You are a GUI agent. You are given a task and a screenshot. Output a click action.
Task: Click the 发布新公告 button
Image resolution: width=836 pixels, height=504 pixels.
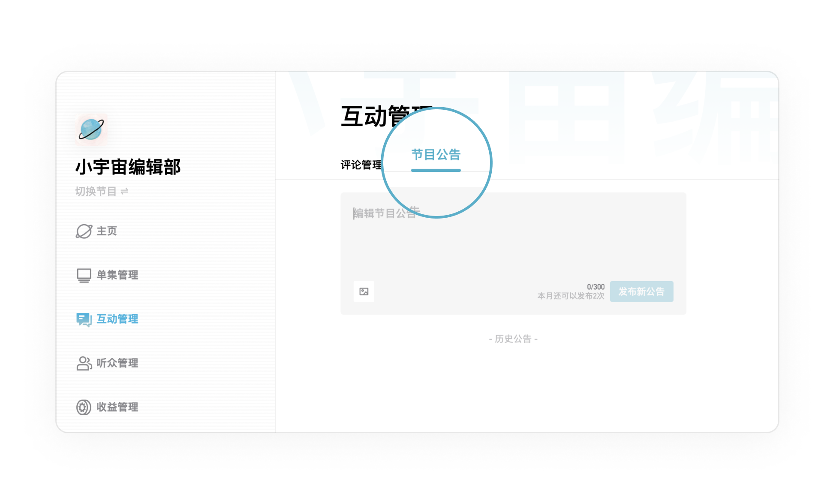tap(641, 291)
